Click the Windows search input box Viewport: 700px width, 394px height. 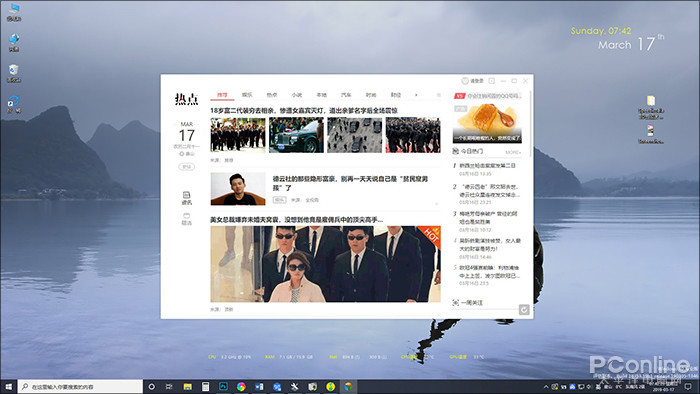click(80, 386)
